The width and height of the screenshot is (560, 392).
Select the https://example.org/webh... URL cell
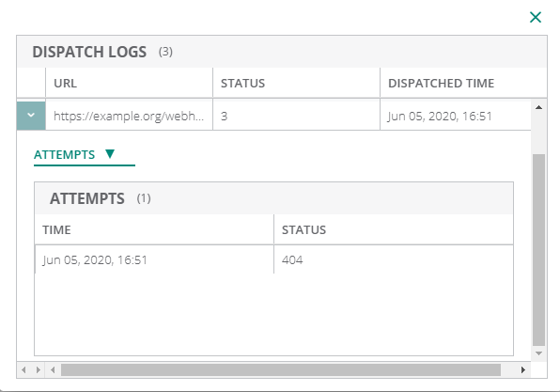point(129,116)
